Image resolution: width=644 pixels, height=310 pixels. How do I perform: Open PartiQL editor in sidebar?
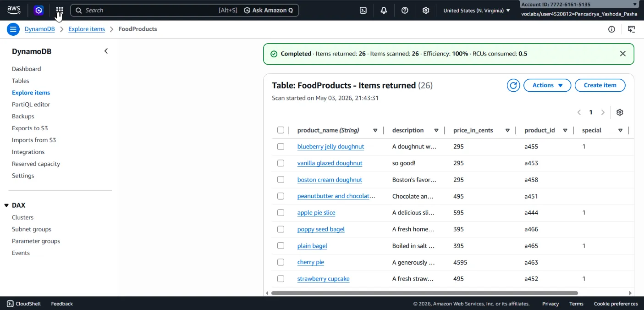(x=31, y=105)
